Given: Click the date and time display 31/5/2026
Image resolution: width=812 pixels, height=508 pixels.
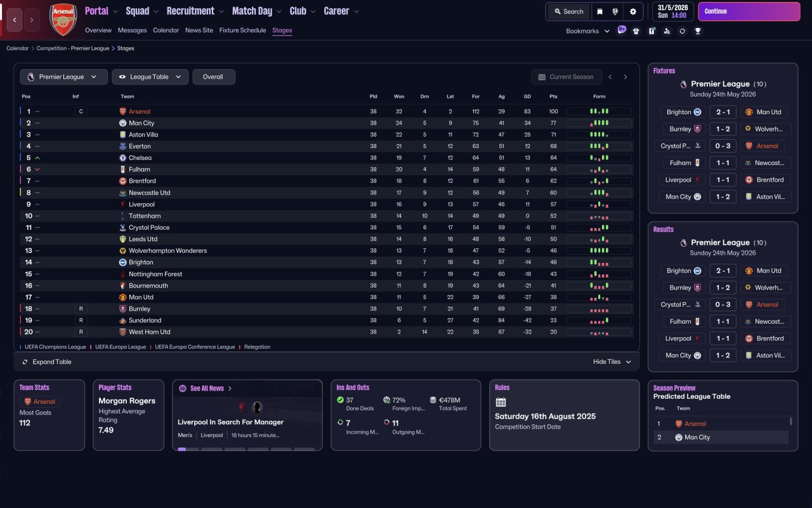Looking at the screenshot, I should pos(673,11).
